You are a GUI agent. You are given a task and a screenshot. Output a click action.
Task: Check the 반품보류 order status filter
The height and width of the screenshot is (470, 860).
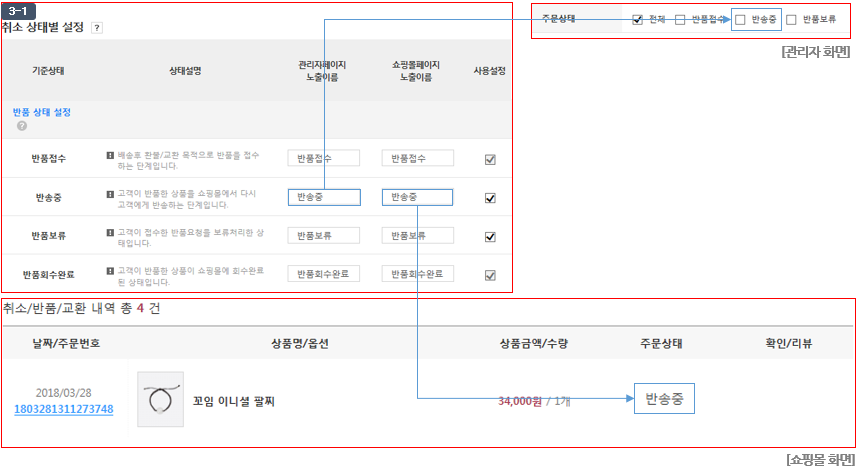(x=791, y=20)
